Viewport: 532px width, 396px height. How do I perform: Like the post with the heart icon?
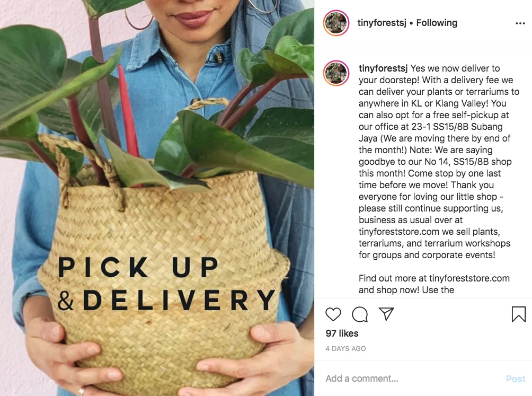(333, 314)
